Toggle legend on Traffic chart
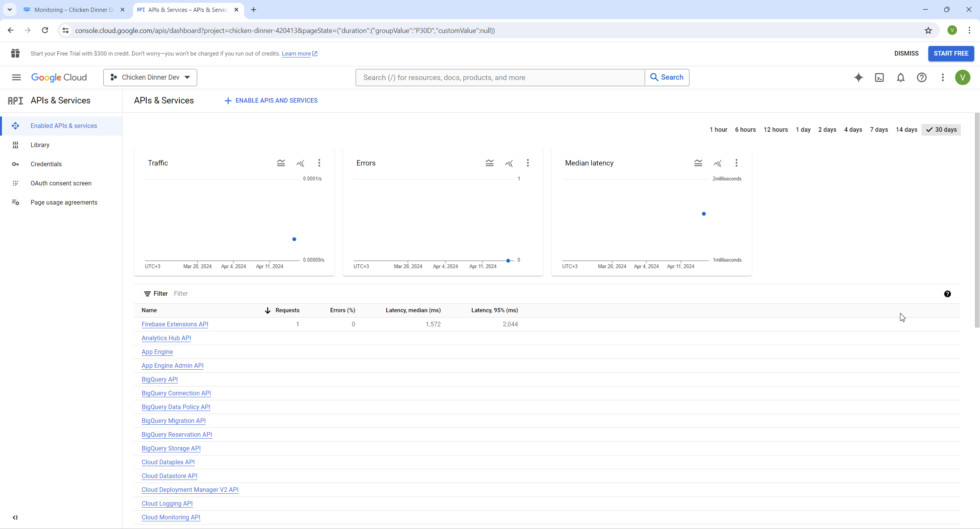Screen dimensions: 980x529 click(281, 163)
